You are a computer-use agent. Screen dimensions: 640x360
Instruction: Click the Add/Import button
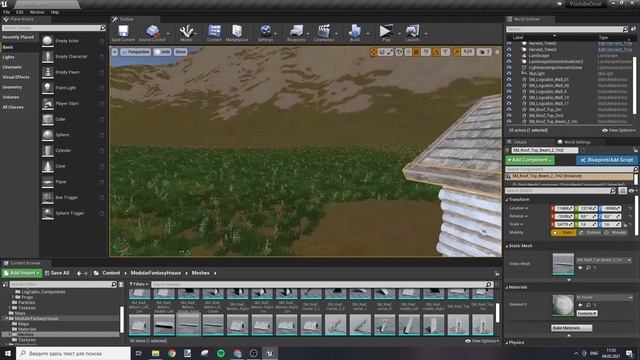point(22,273)
